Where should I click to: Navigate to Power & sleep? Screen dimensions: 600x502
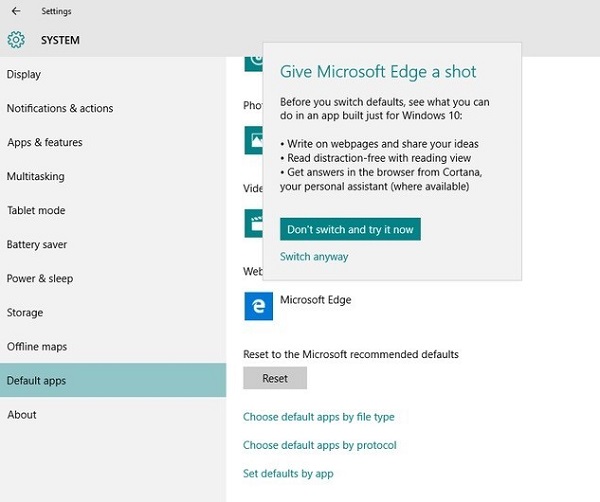[40, 278]
